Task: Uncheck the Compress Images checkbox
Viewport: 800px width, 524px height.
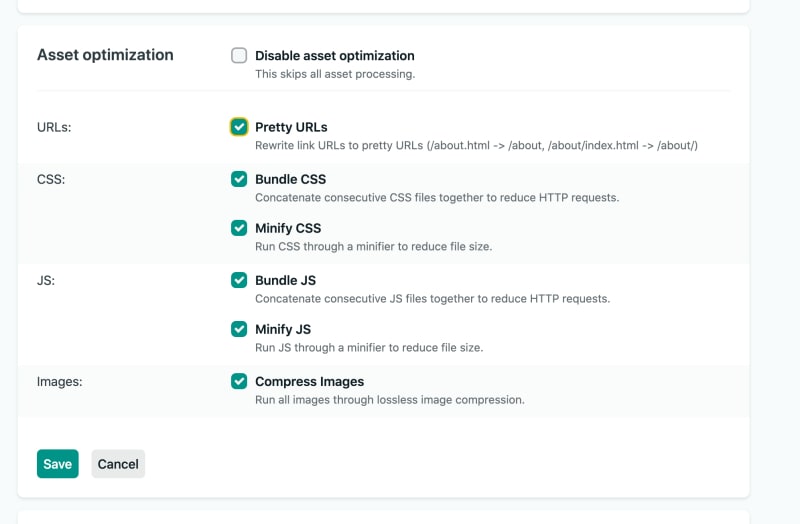Action: coord(239,381)
